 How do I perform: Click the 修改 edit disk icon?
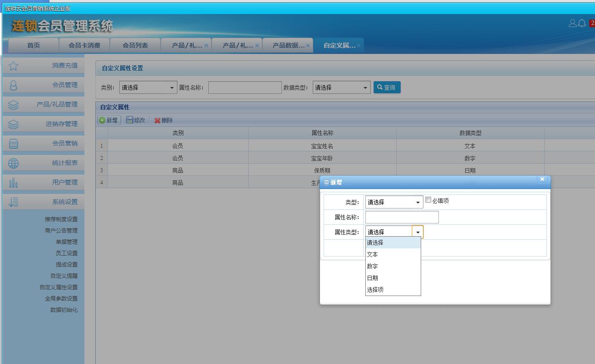click(x=130, y=120)
